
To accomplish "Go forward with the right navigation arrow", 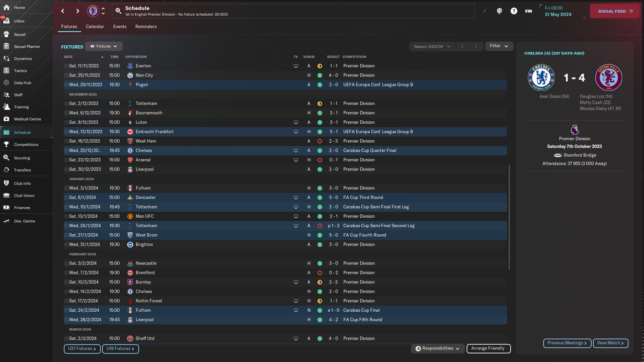I will pyautogui.click(x=77, y=11).
